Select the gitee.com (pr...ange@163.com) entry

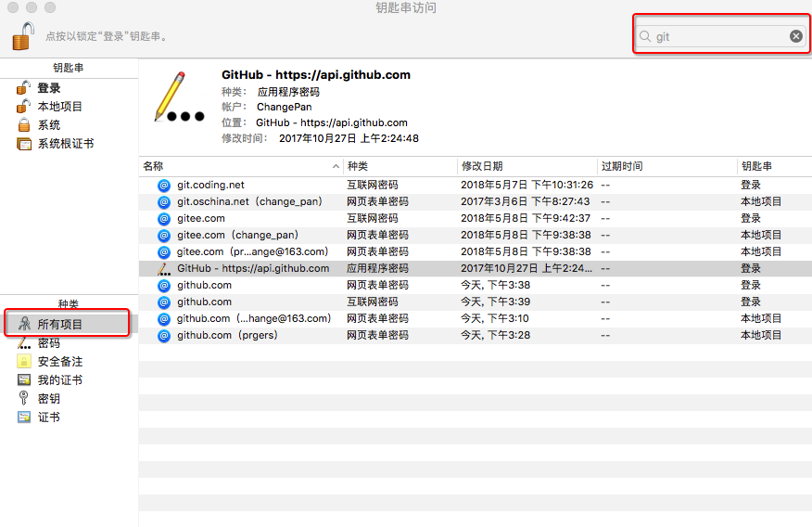click(x=476, y=251)
